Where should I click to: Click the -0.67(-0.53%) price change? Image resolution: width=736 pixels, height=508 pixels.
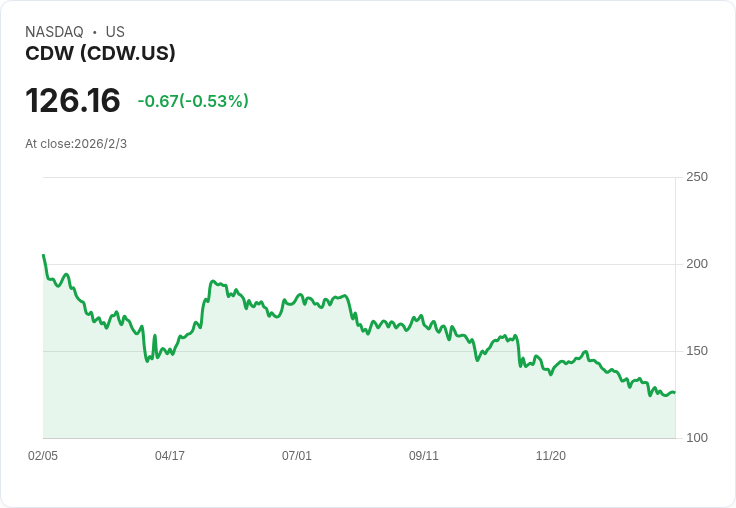(x=193, y=101)
